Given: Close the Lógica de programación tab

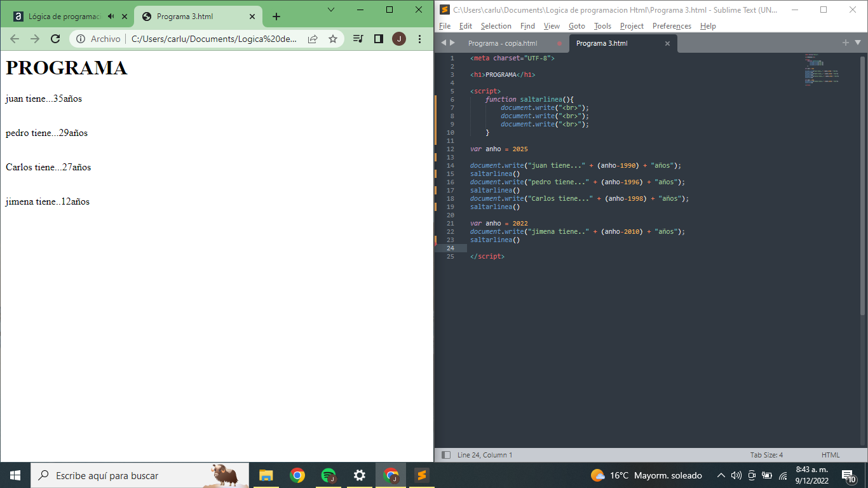Looking at the screenshot, I should [125, 17].
